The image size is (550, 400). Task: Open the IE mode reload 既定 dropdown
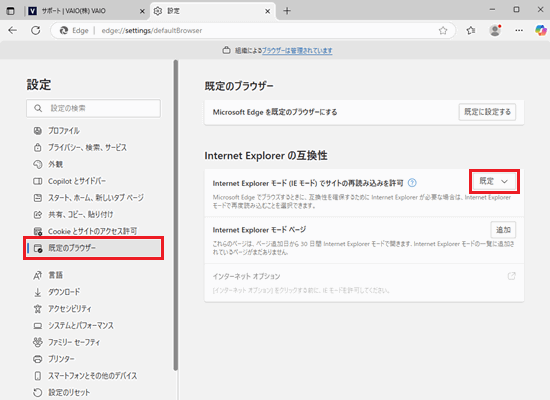point(494,181)
